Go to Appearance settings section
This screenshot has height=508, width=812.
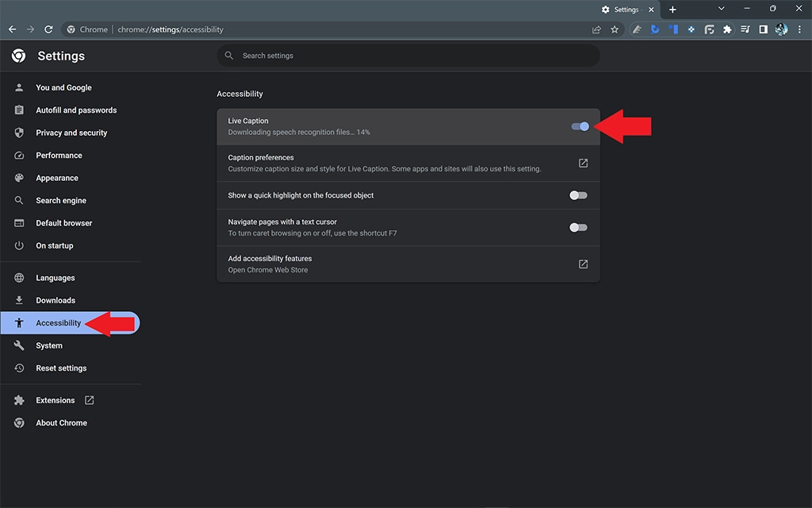coord(57,178)
